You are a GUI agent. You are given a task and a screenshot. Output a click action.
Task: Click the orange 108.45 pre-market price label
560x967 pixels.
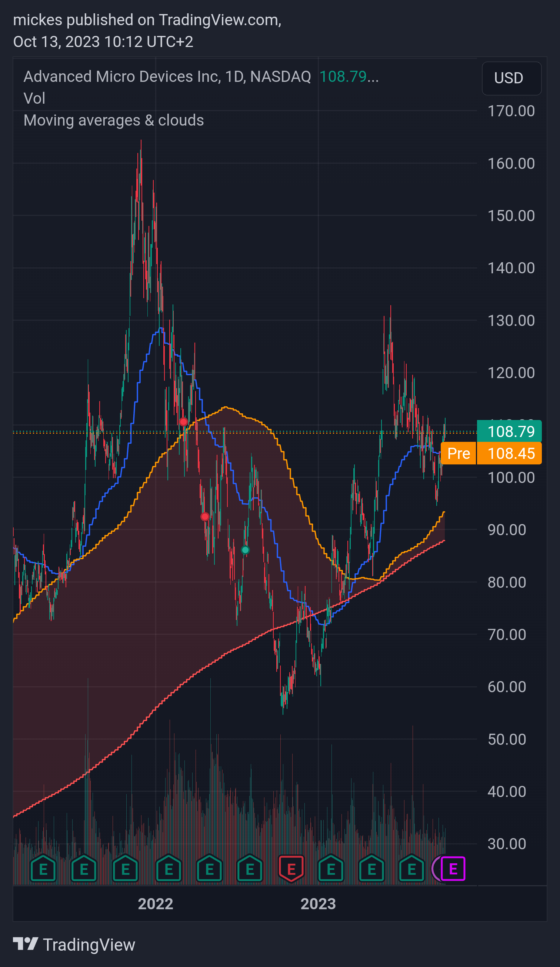[509, 453]
